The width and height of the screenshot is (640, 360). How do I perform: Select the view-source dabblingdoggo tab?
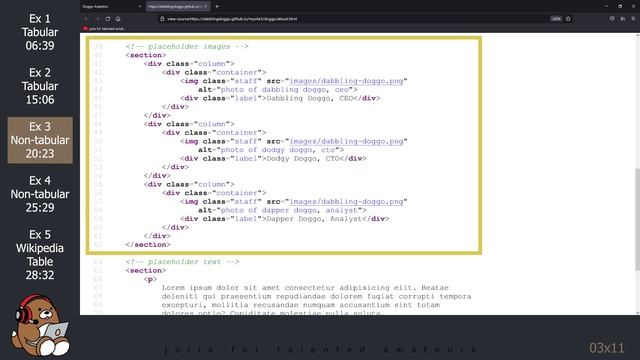click(178, 7)
